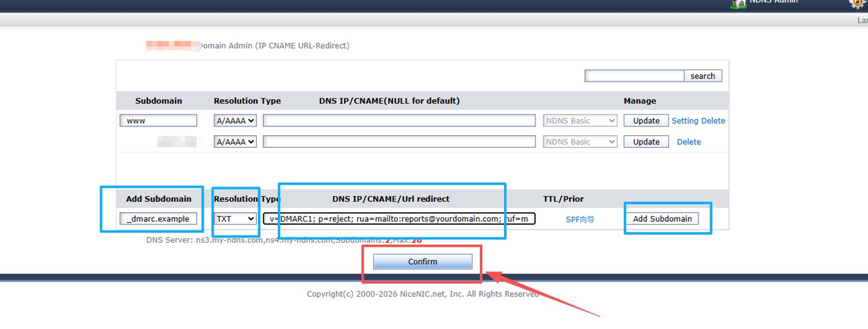This screenshot has height=329, width=868.
Task: Click the DMARC TXT record value field
Action: tap(399, 219)
